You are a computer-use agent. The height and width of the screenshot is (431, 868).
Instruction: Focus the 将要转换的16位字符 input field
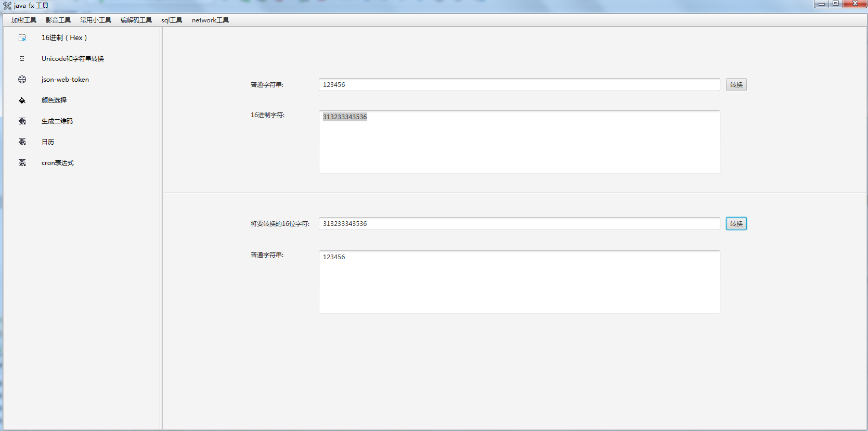519,224
